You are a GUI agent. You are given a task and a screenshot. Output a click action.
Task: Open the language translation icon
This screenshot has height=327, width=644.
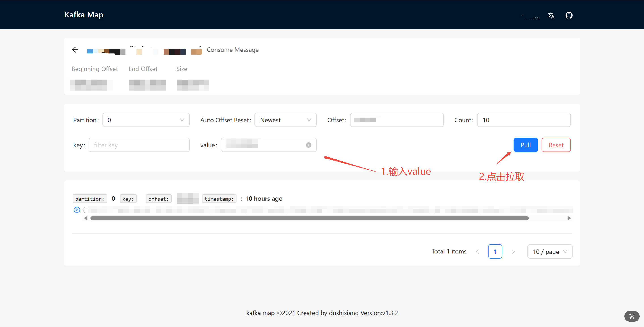click(x=551, y=15)
